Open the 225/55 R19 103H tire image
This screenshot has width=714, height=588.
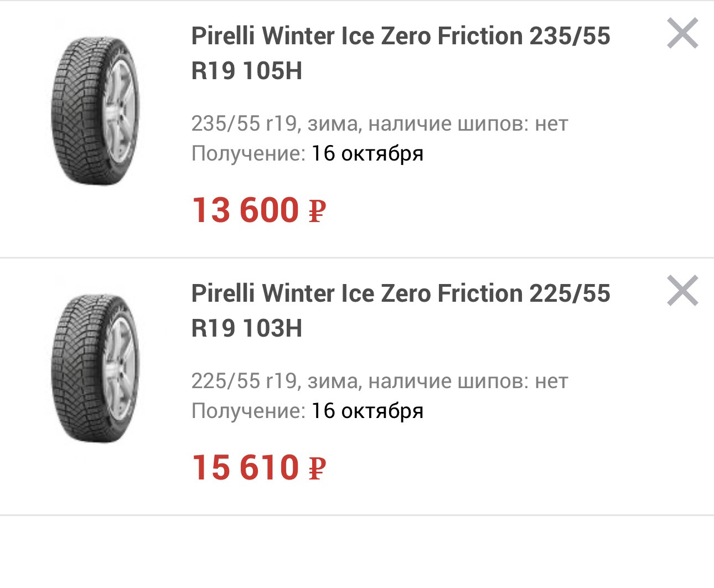pyautogui.click(x=96, y=368)
